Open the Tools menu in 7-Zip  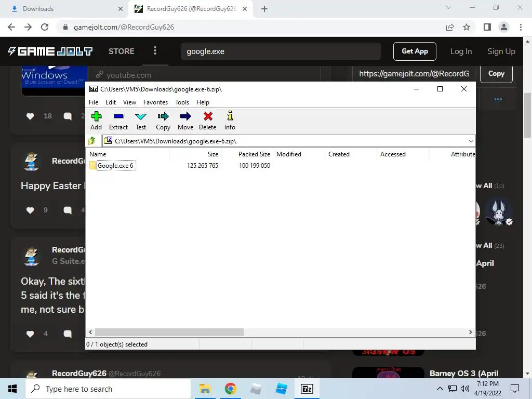[x=182, y=102]
